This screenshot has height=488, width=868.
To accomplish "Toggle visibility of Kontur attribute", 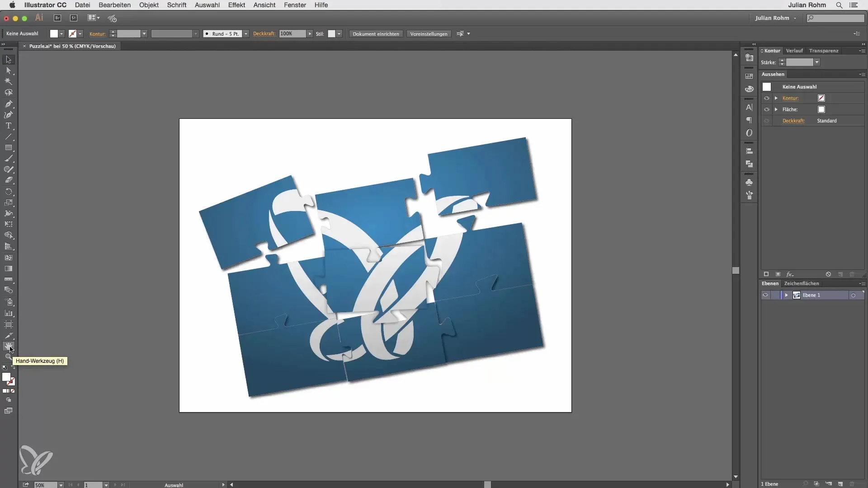I will 767,98.
